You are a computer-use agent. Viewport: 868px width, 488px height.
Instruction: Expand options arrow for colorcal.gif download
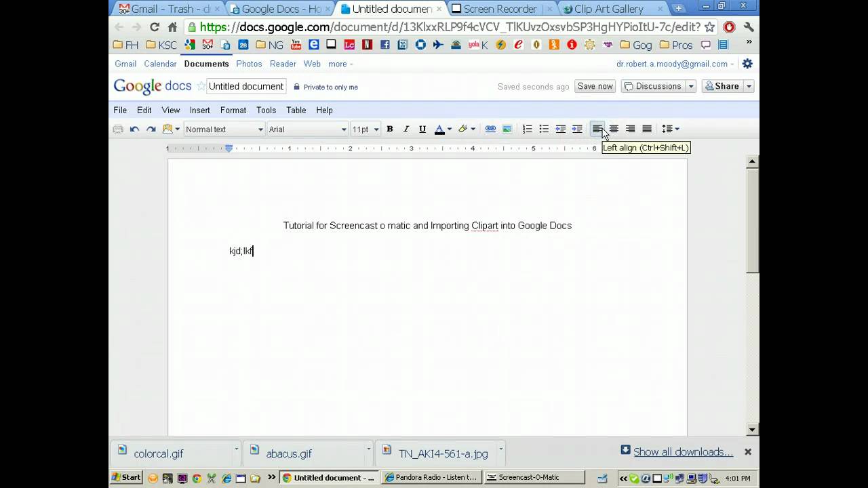pyautogui.click(x=237, y=449)
